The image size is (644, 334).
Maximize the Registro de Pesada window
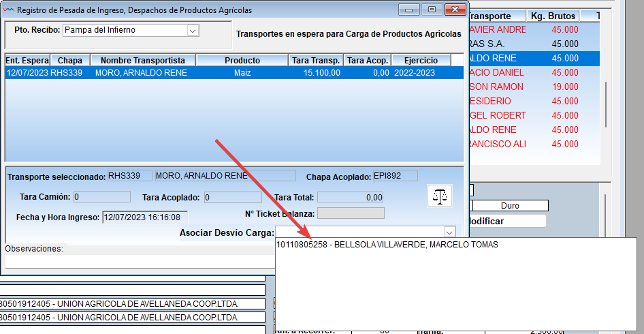tap(430, 10)
